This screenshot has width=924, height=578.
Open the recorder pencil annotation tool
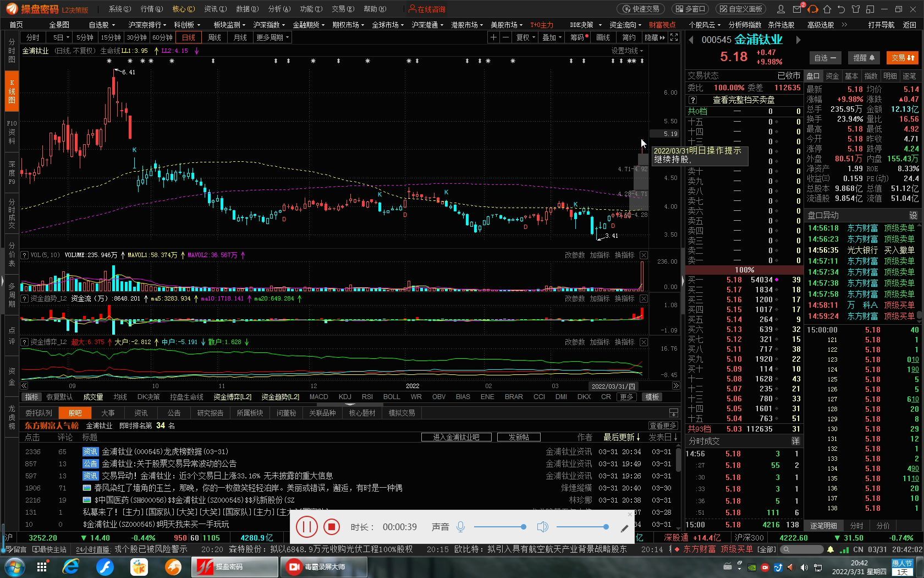(x=624, y=528)
